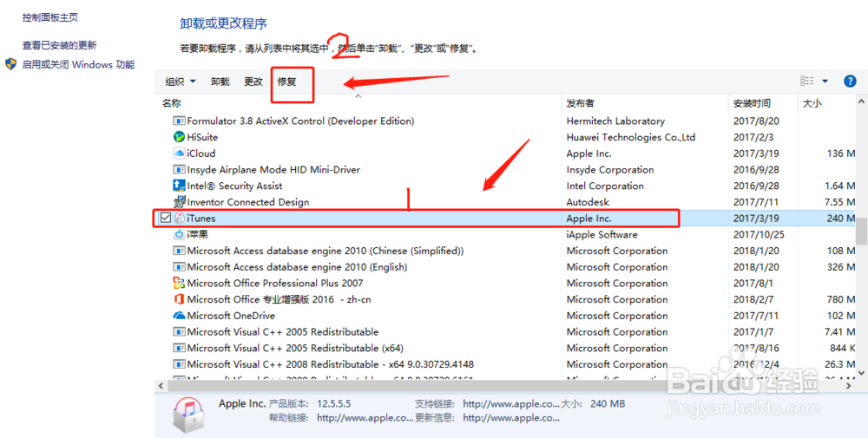868x438 pixels.
Task: Select Insyde Airplane Mode HID Mini-Driver name
Action: click(x=273, y=169)
